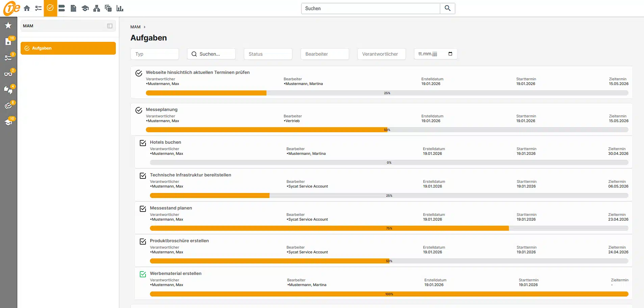This screenshot has height=308, width=644.
Task: Open the glasses icon with badge 2
Action: point(8,74)
